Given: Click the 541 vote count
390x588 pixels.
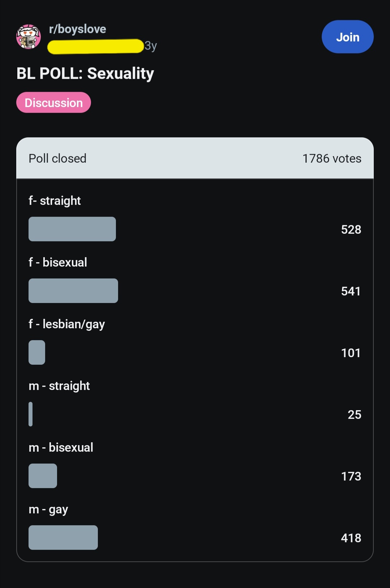Looking at the screenshot, I should [351, 291].
